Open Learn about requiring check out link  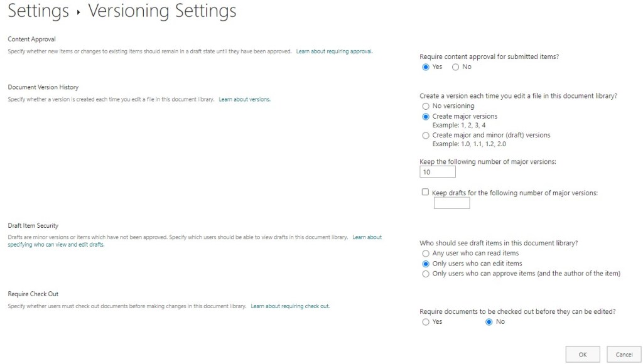pos(289,306)
